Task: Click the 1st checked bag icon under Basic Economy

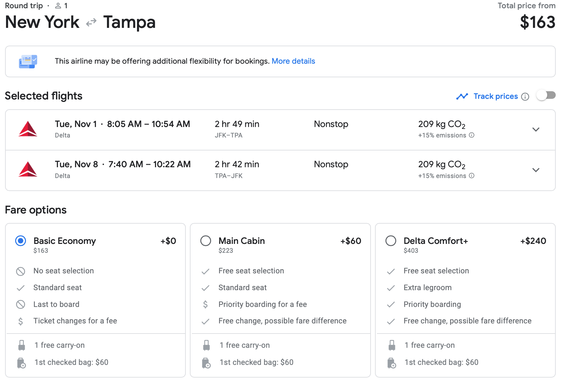Action: 21,363
